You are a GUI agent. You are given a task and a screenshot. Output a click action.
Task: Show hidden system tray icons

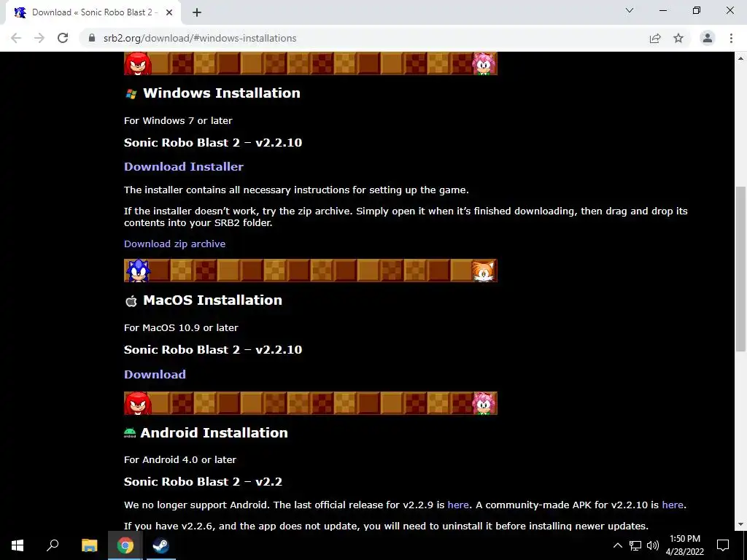pos(617,545)
